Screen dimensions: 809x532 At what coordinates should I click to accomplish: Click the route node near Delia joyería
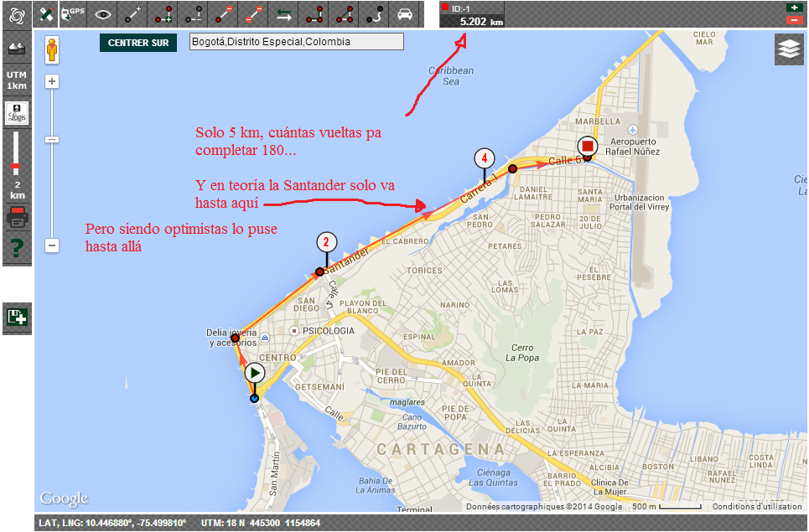(x=235, y=338)
